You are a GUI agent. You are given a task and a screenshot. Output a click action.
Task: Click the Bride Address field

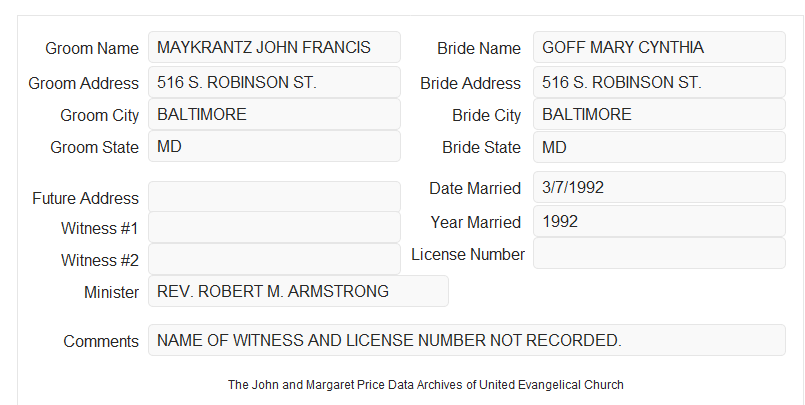659,82
